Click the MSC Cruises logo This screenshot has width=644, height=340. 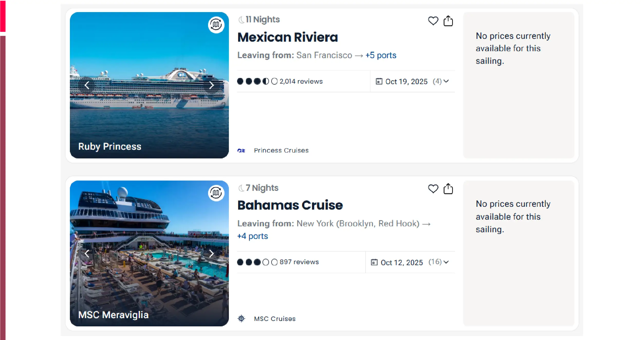[x=241, y=318]
